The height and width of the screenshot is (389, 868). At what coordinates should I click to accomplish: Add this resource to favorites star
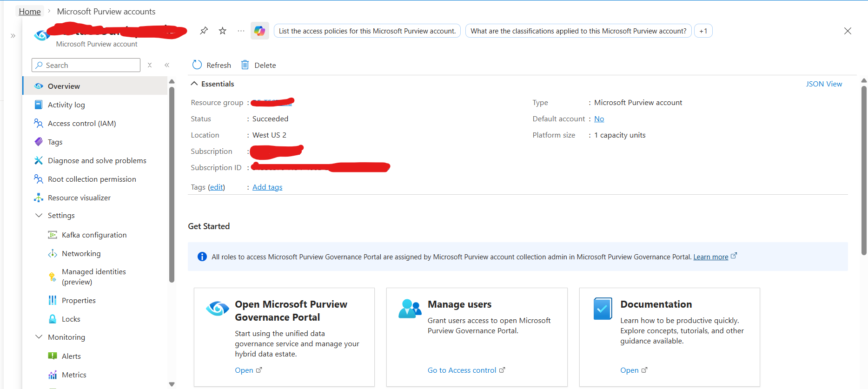pos(223,31)
